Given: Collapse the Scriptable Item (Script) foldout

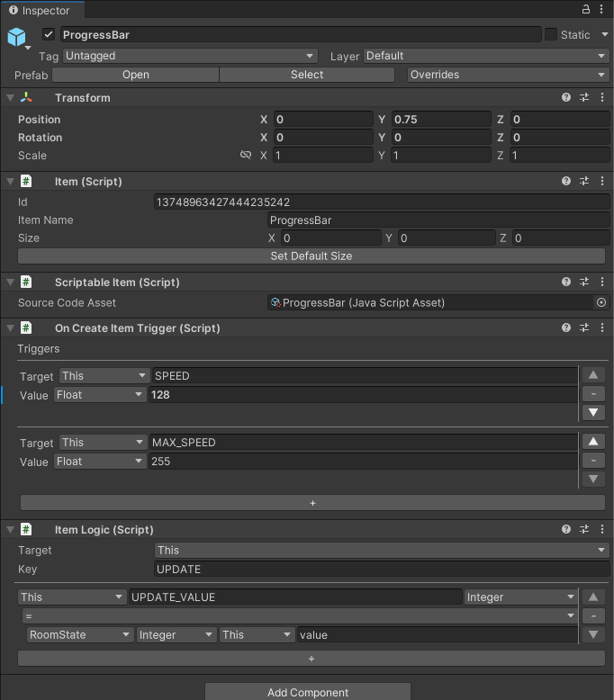Looking at the screenshot, I should [10, 283].
